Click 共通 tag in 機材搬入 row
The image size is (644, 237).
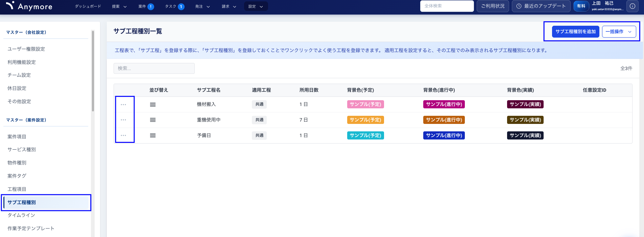tap(259, 104)
